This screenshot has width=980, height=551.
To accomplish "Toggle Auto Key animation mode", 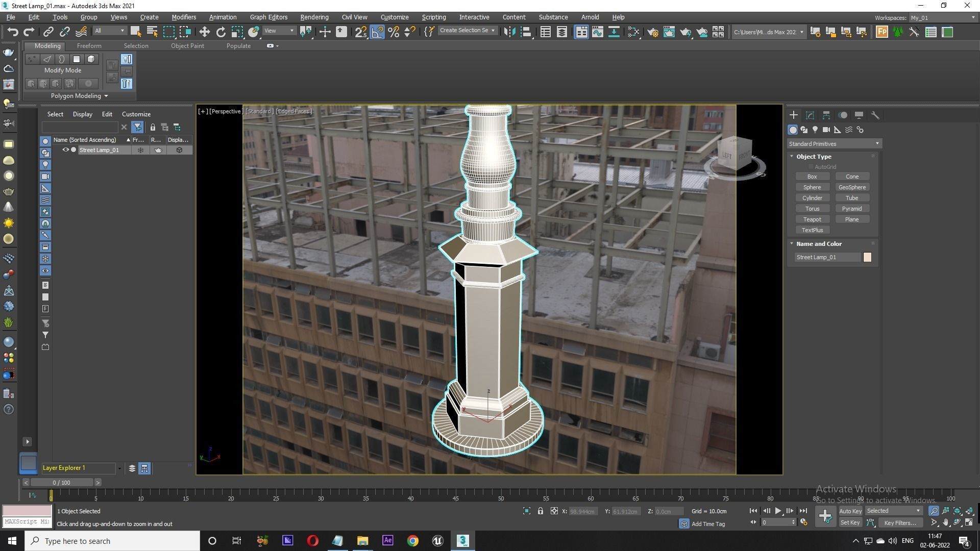I will 850,511.
